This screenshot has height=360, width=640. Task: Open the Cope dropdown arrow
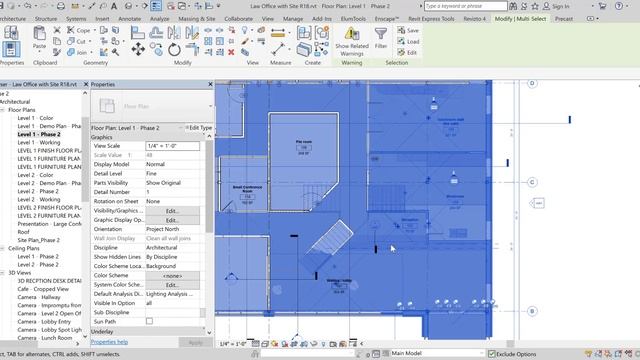point(95,31)
